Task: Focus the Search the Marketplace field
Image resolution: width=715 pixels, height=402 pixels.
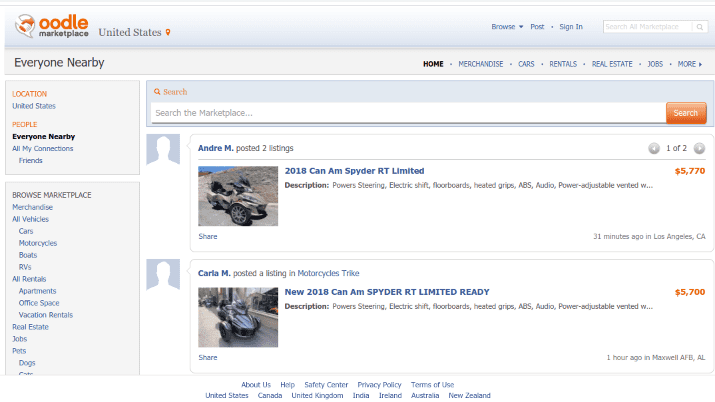Action: coord(408,113)
